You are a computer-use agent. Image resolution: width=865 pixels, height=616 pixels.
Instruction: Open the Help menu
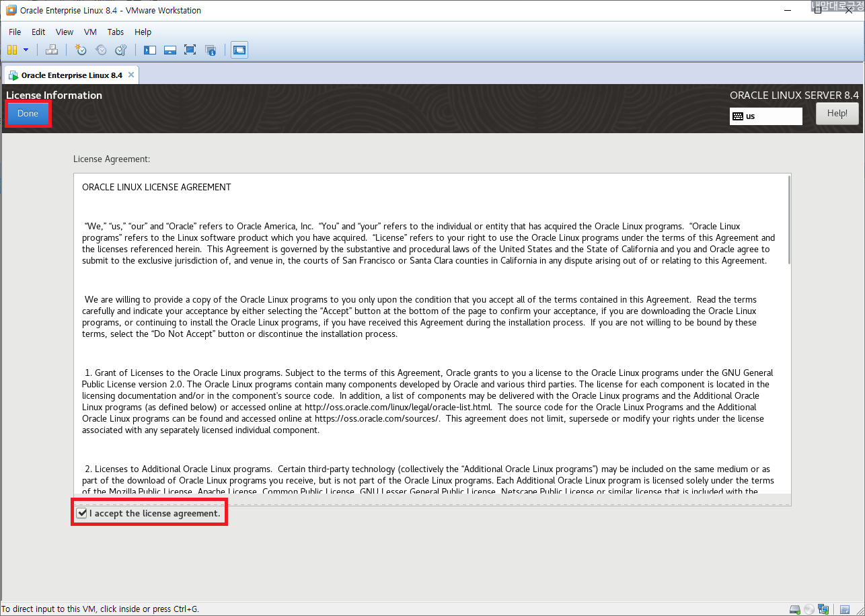pos(143,32)
